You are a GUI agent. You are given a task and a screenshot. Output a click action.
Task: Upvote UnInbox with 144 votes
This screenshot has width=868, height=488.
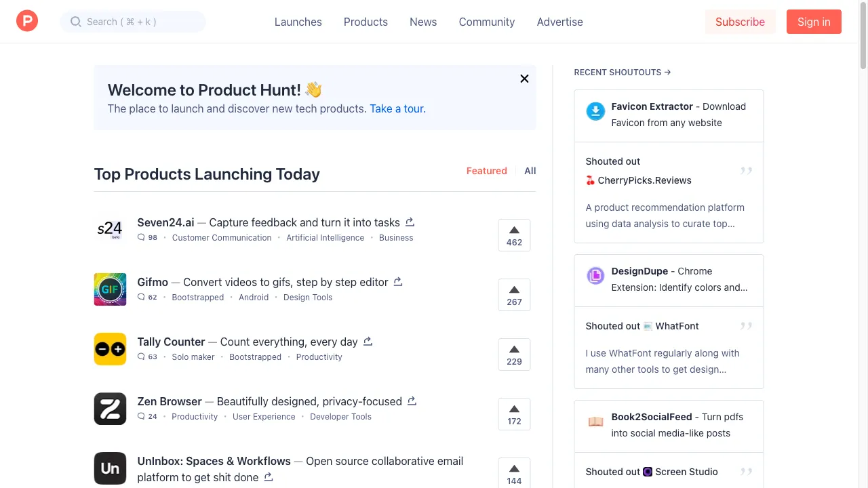tap(514, 473)
